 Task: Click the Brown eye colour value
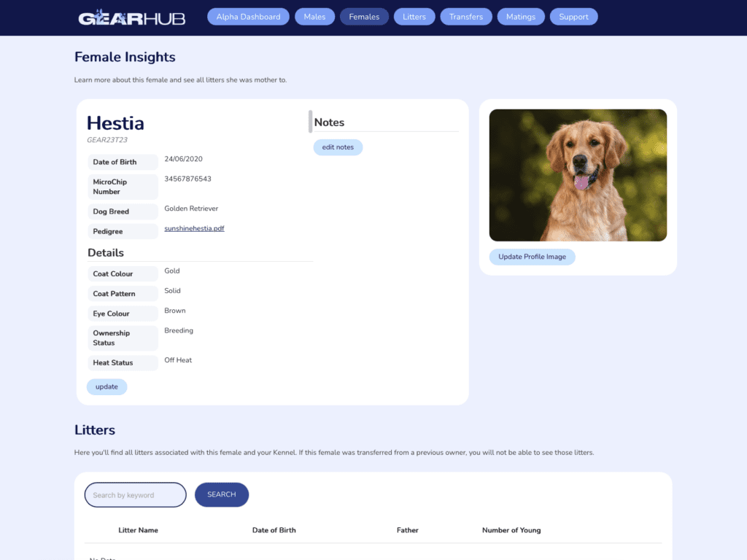coord(175,311)
